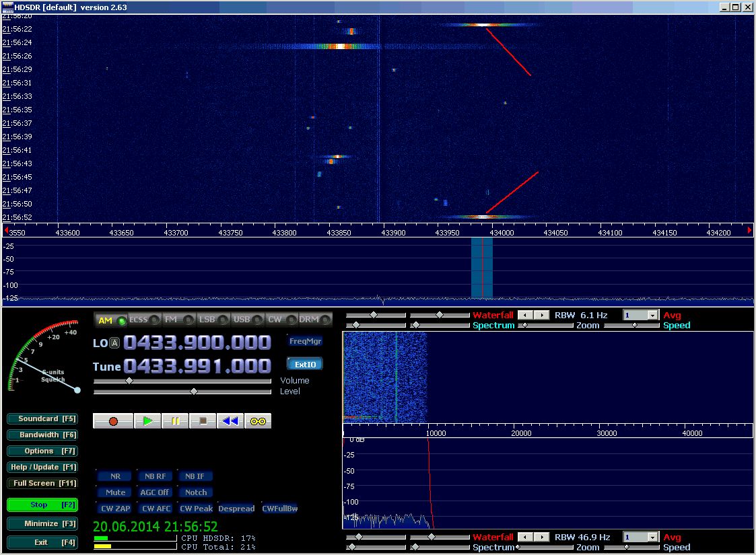The image size is (756, 555).
Task: Click the green play button
Action: 147,421
